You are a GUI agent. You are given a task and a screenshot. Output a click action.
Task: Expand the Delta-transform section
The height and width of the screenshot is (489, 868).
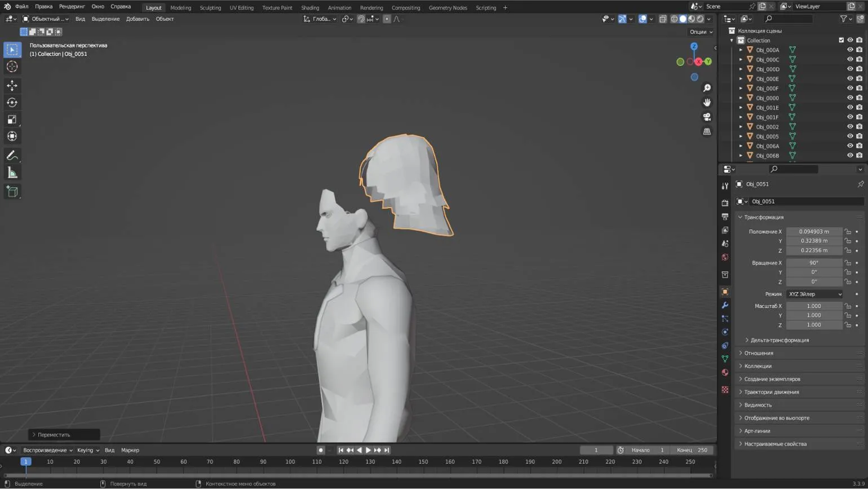point(779,340)
